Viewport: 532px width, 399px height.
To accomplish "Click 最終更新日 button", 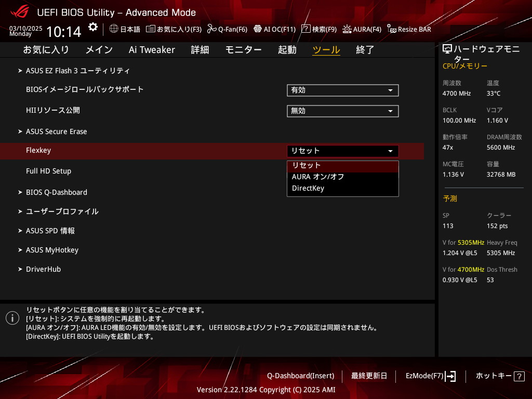I will 369,376.
